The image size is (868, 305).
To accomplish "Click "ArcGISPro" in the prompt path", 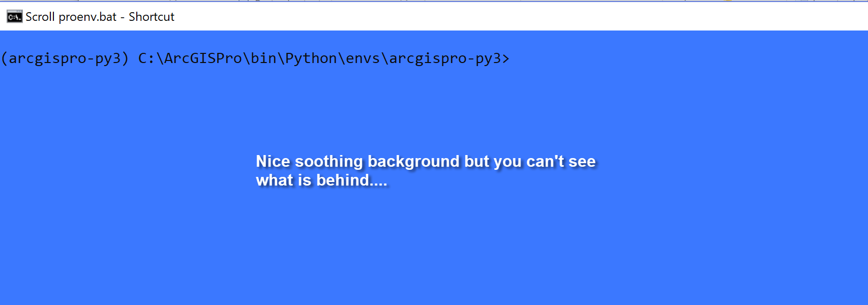I will 203,58.
